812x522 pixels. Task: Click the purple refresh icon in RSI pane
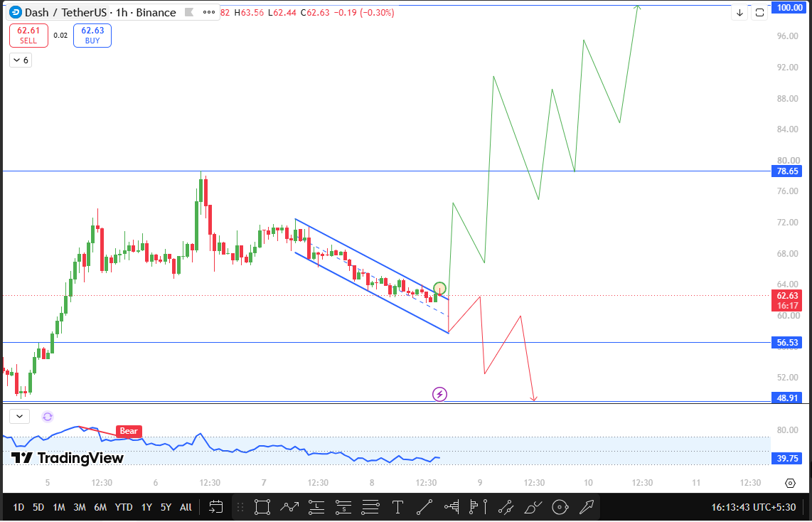point(48,416)
